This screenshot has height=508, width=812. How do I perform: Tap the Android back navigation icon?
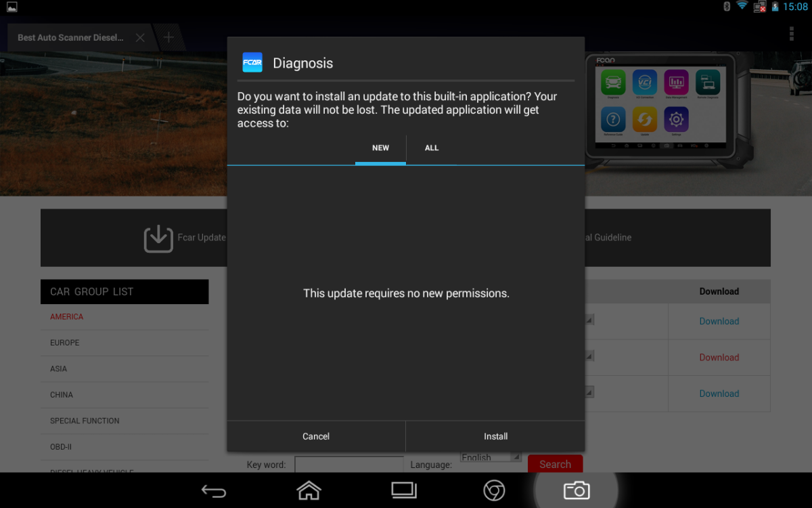(213, 490)
